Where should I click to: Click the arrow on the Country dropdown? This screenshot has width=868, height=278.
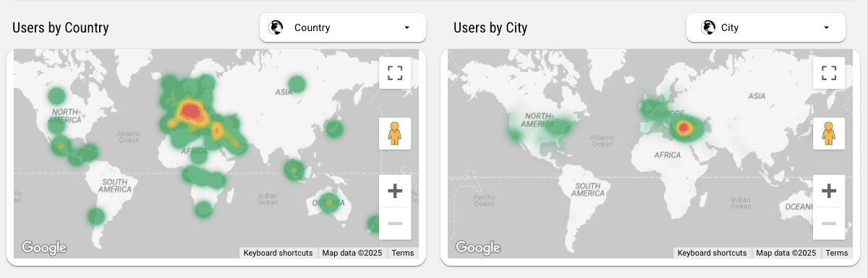pos(407,27)
